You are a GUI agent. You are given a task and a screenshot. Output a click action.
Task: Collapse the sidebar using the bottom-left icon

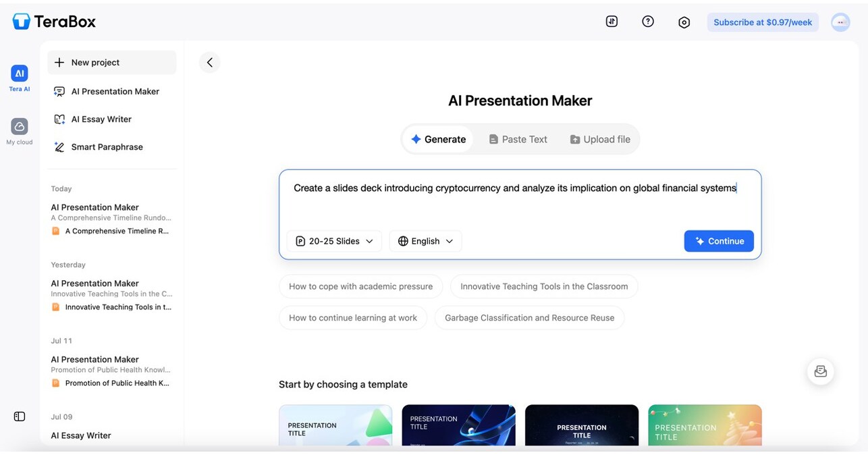pyautogui.click(x=19, y=417)
